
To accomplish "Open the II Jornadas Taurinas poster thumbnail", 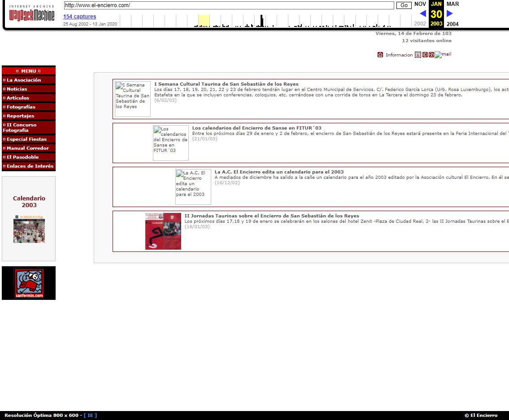I will (x=163, y=231).
